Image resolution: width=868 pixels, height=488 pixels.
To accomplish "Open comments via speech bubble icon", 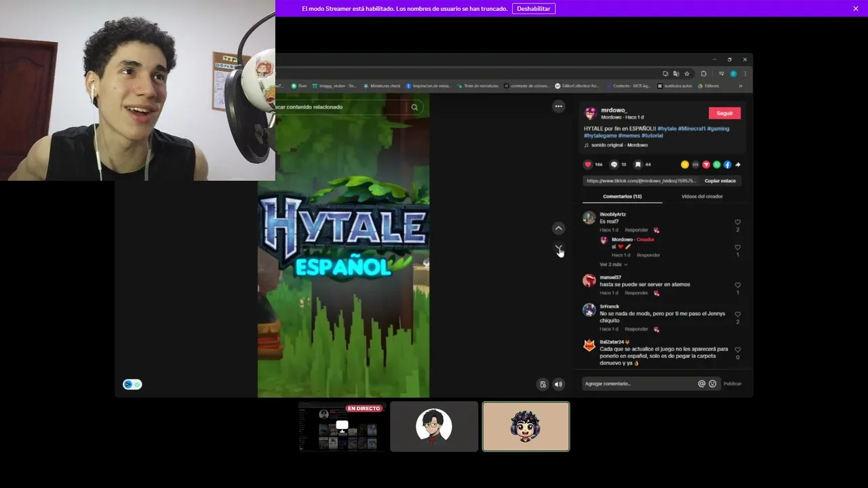I will [x=614, y=165].
